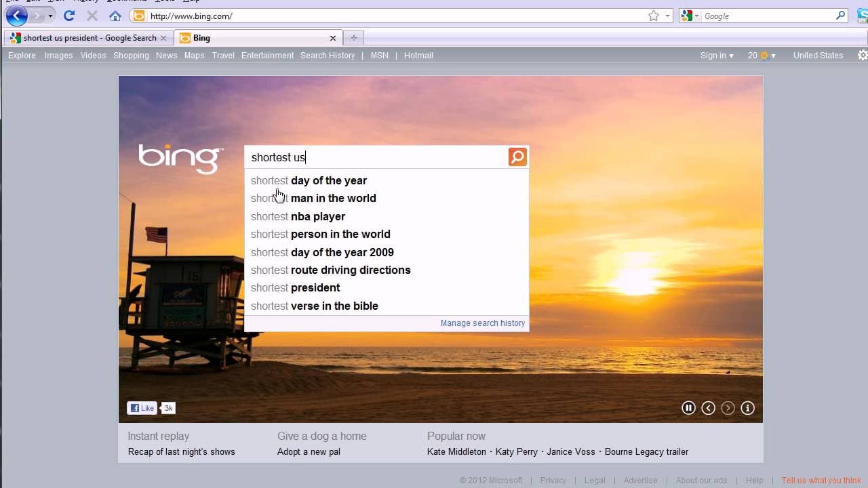Show the previous homepage image
868x488 pixels.
point(708,408)
